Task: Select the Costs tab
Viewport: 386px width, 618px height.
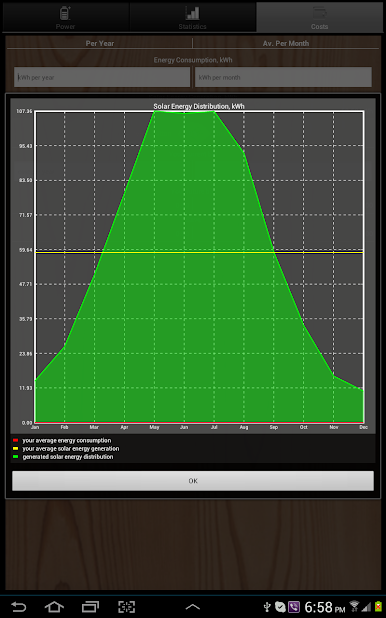Action: pos(319,17)
